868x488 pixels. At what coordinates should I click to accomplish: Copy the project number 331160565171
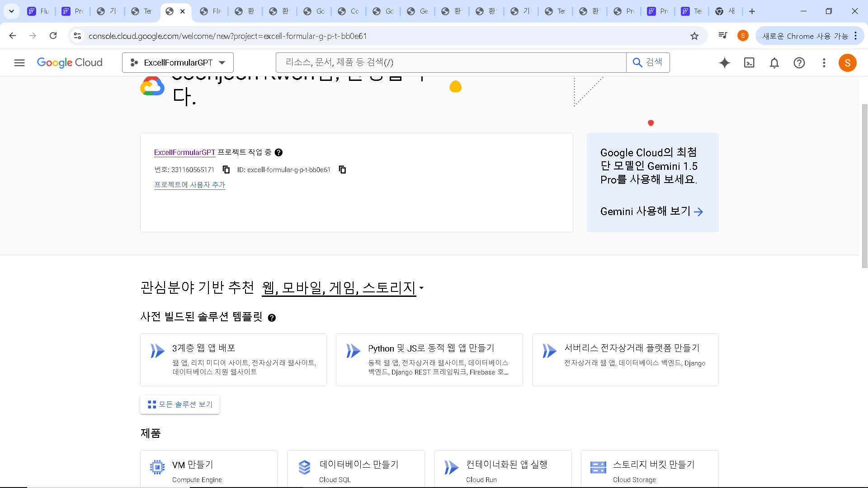(x=226, y=169)
